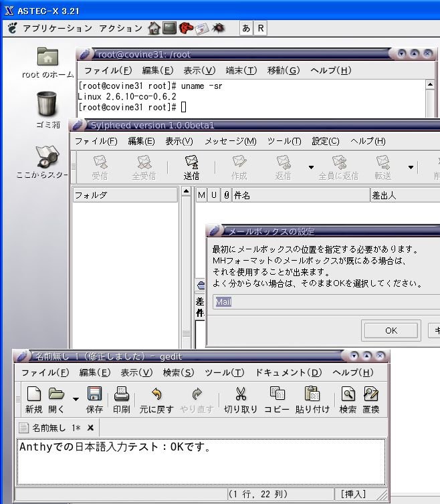
Task: Click gedit コピー copy icon
Action: tap(277, 400)
